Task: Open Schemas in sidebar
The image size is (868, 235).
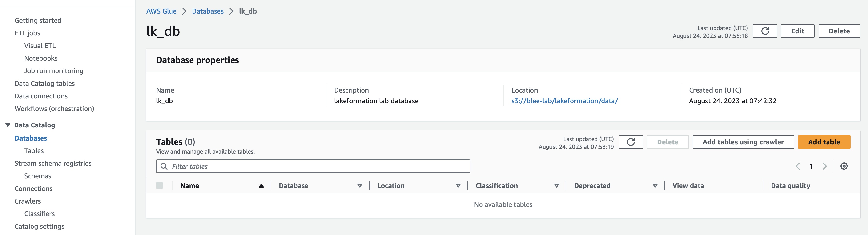Action: click(38, 176)
